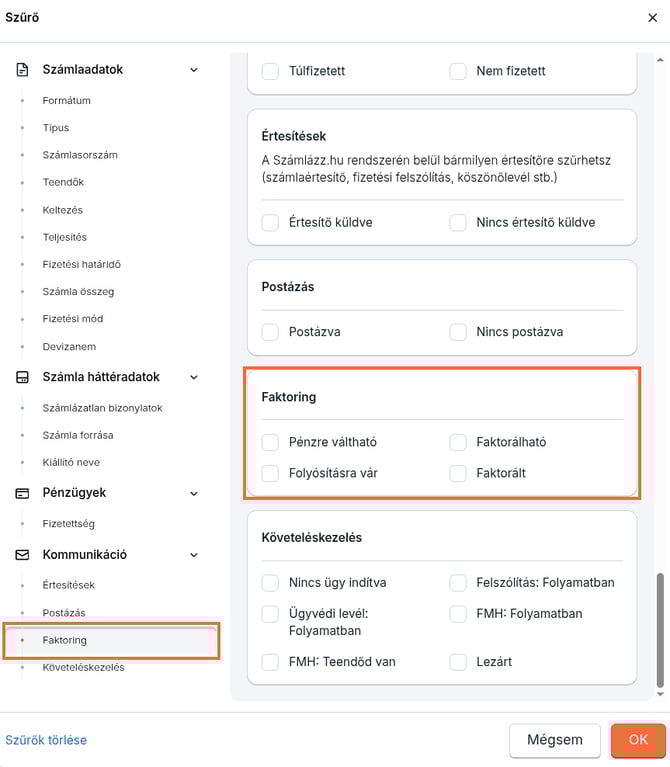The height and width of the screenshot is (767, 670).
Task: Select the Lezárt checkbox
Action: 458,662
